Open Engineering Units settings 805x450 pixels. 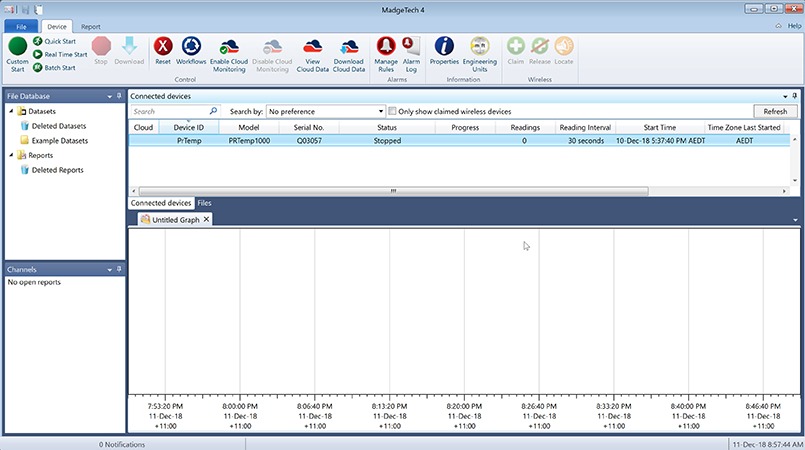(479, 46)
